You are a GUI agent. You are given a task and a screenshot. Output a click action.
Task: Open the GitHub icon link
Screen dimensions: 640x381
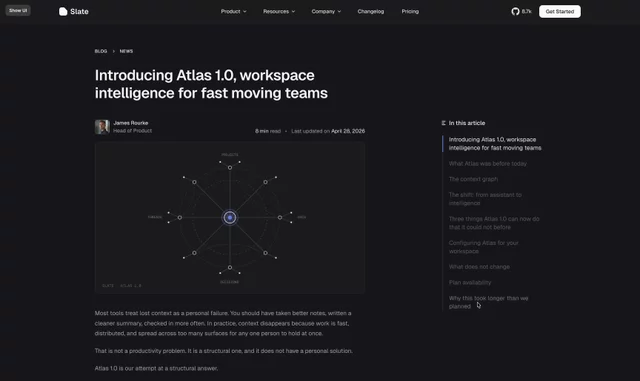(x=515, y=11)
